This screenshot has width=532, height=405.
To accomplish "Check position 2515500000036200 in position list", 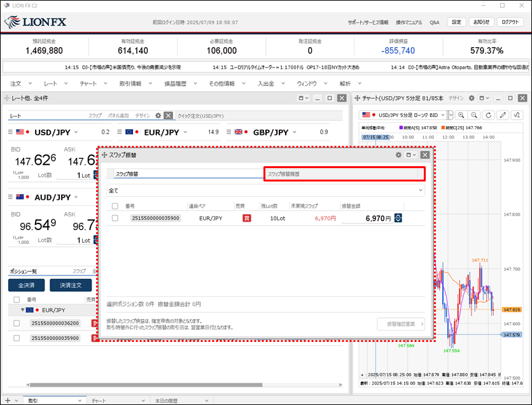I will [x=17, y=323].
